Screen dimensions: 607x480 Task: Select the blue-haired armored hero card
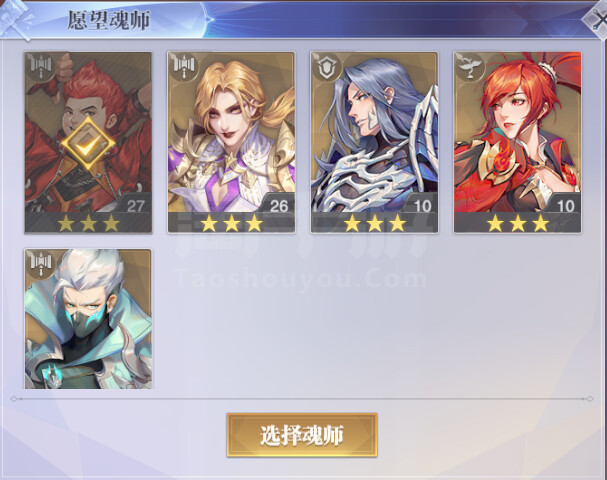pos(374,142)
